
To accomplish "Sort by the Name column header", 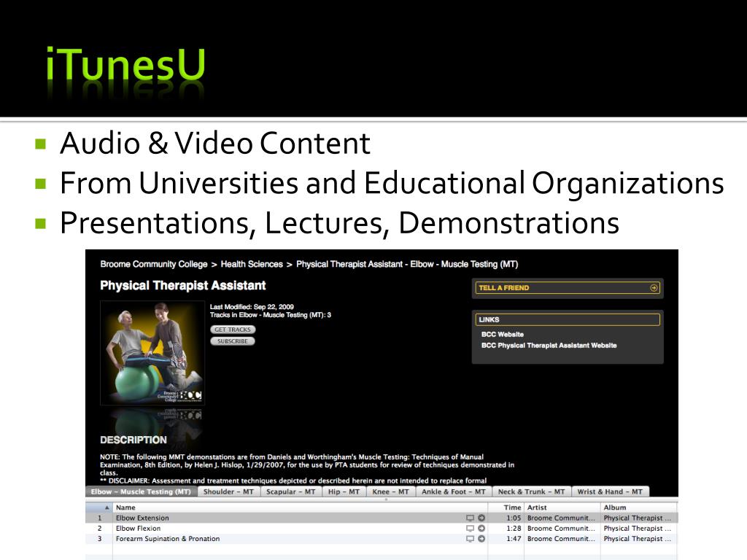I will pos(300,507).
